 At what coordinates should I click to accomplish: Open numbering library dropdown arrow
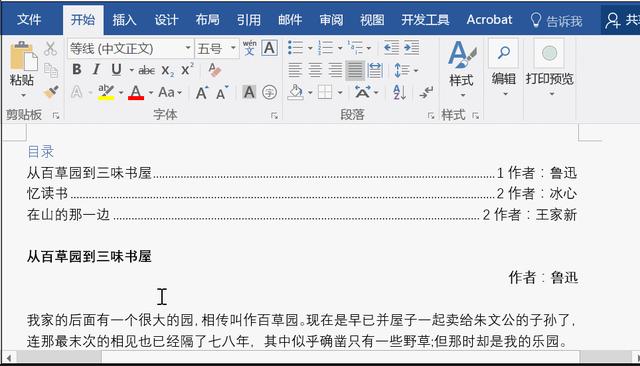pos(340,48)
